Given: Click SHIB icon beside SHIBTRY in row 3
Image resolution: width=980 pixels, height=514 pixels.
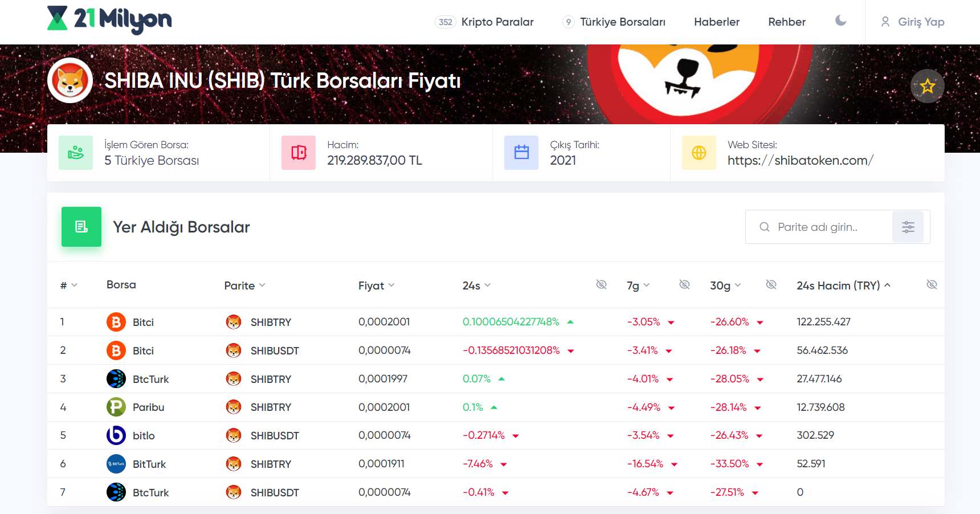Looking at the screenshot, I should pyautogui.click(x=234, y=379).
